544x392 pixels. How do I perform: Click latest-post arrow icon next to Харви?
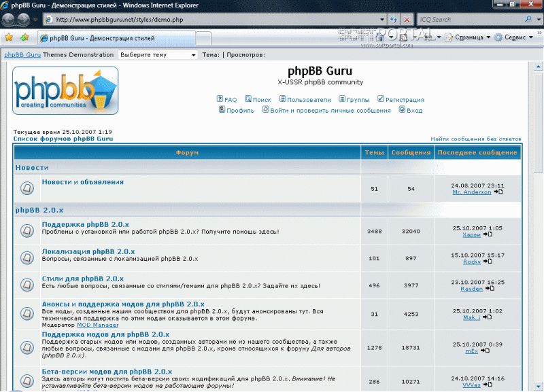click(488, 234)
